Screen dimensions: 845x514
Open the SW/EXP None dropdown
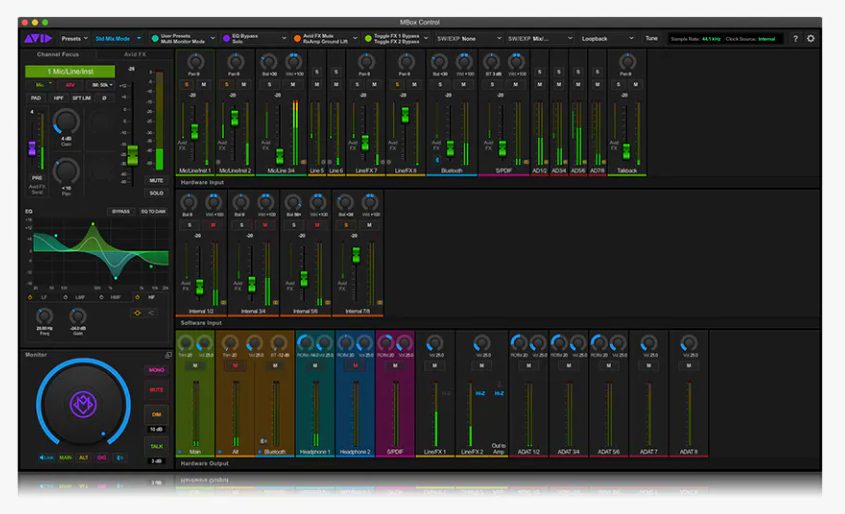(x=469, y=39)
